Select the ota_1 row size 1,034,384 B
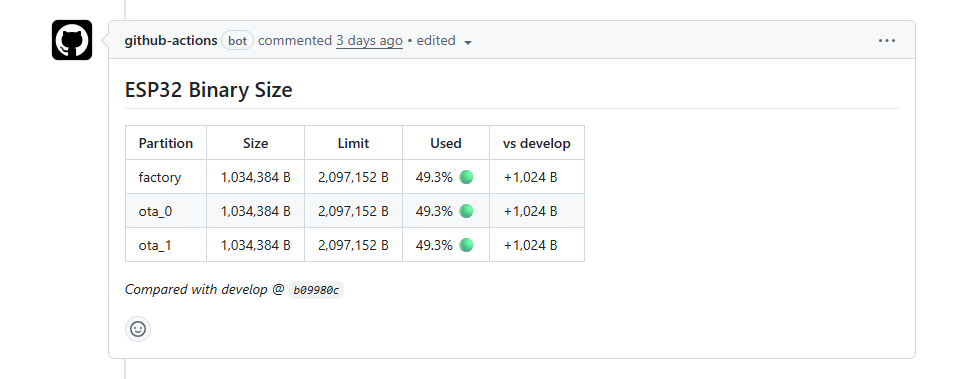 (256, 245)
